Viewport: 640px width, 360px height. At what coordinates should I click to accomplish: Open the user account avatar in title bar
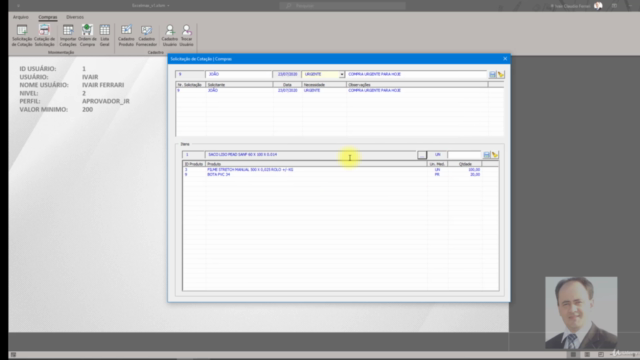click(598, 6)
